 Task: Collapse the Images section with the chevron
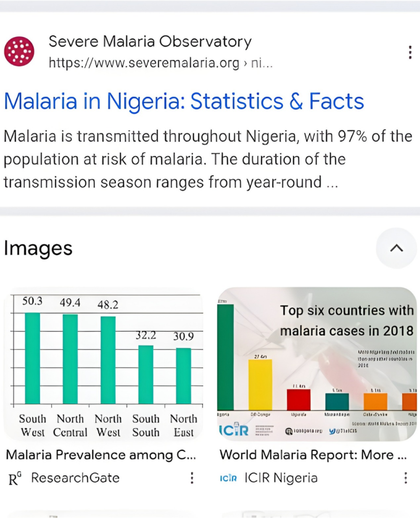click(396, 248)
